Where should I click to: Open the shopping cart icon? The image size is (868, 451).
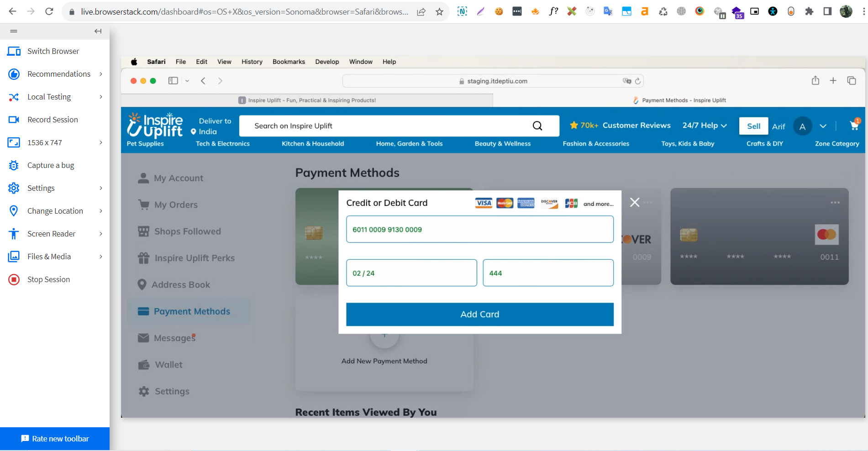(854, 126)
